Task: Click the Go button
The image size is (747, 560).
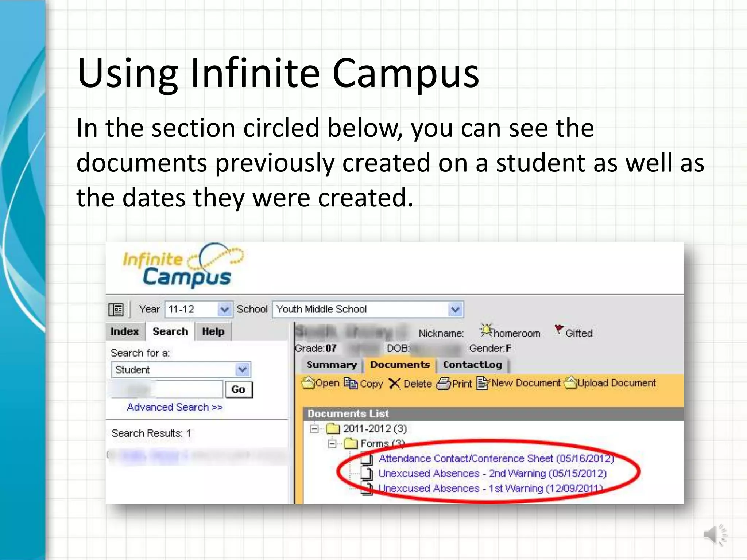Action: [239, 389]
